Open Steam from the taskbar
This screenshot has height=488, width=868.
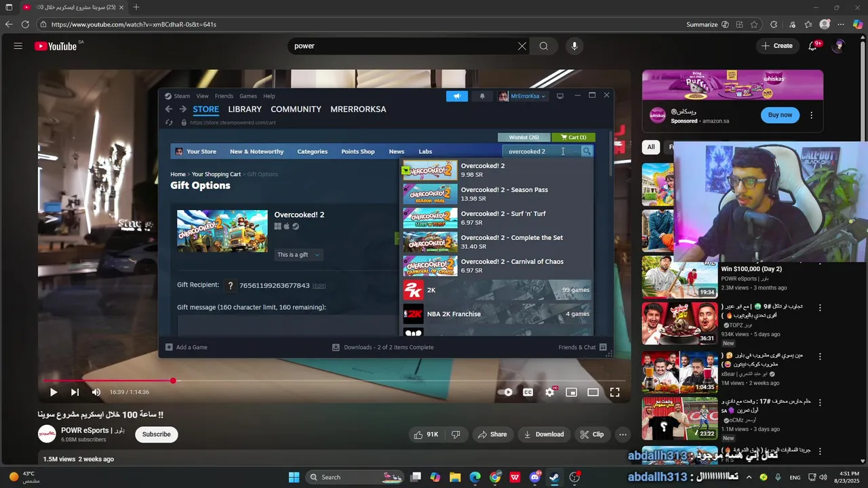555,477
